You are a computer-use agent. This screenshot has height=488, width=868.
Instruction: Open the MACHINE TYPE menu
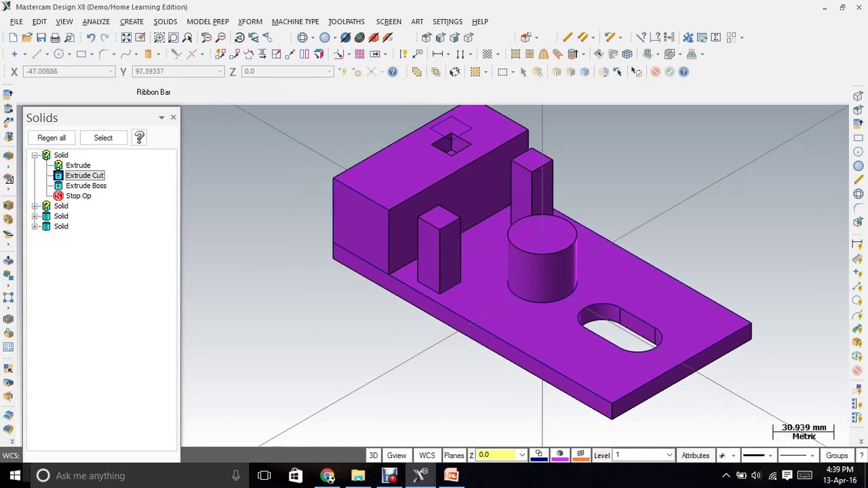295,22
